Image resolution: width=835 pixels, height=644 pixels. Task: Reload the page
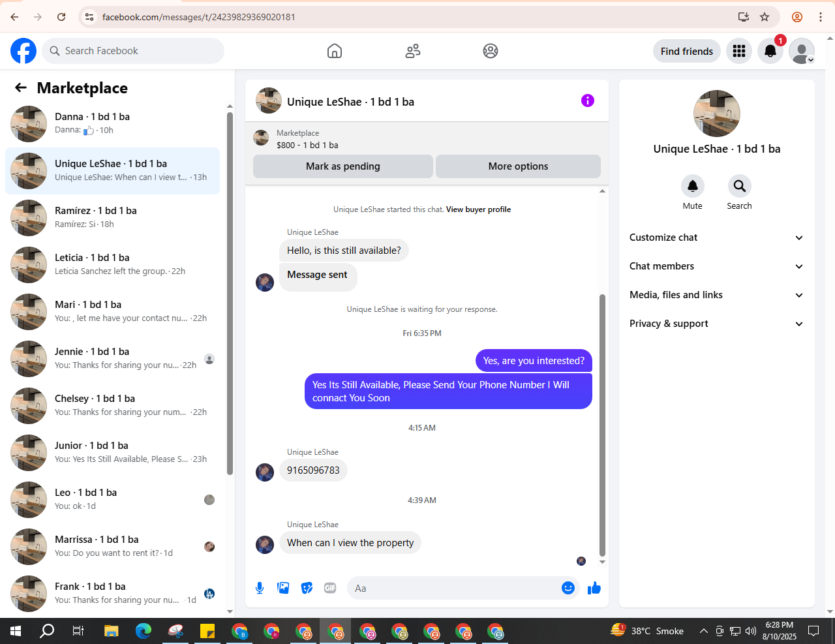[61, 17]
